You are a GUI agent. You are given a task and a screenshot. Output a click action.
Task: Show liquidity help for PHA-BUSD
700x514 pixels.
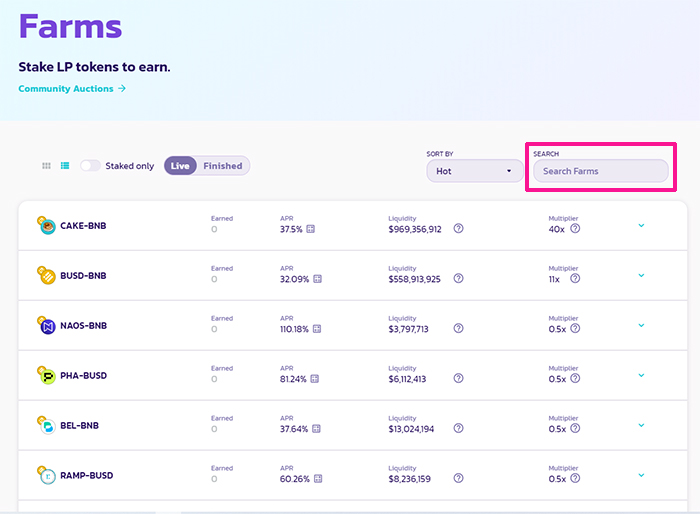(x=458, y=379)
